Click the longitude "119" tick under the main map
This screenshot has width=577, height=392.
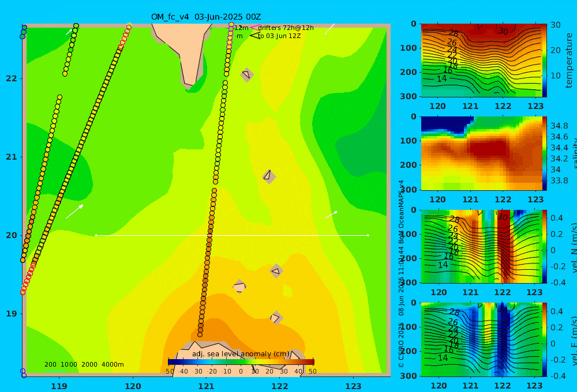coord(59,386)
